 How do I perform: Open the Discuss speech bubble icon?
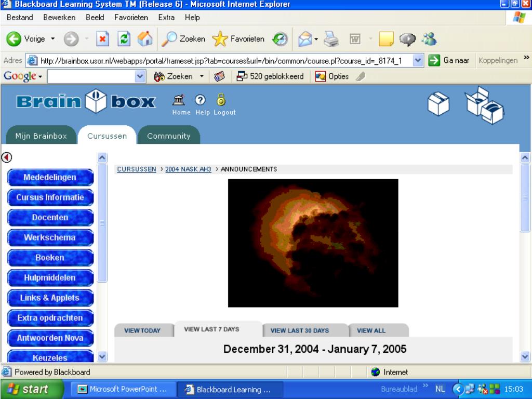407,39
